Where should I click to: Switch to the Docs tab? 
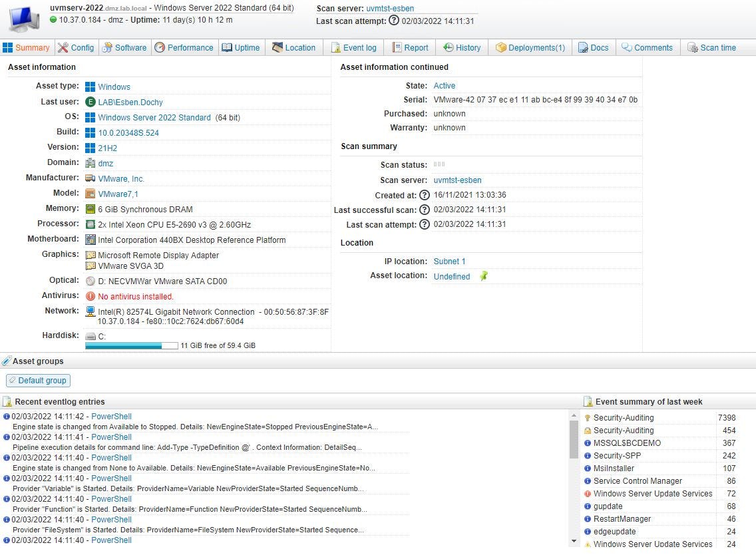click(x=594, y=48)
